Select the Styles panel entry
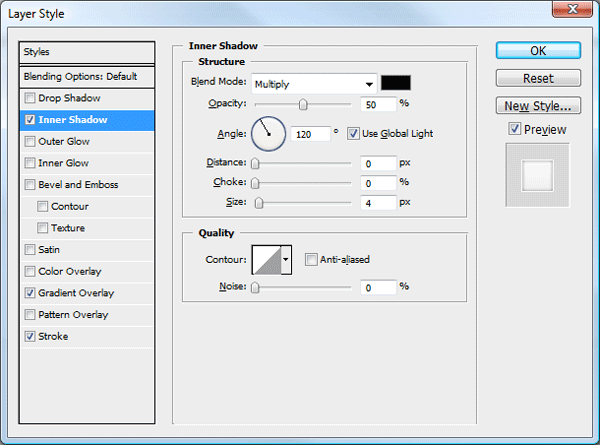 click(x=87, y=52)
